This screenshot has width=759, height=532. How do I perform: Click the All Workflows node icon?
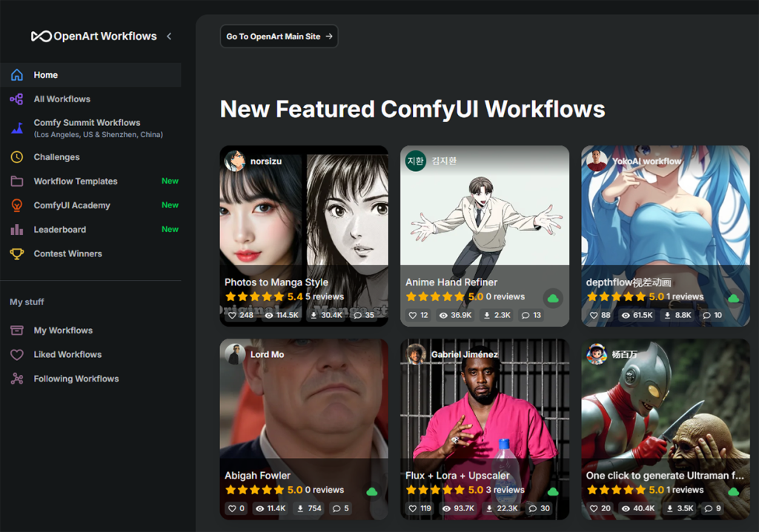(x=17, y=99)
